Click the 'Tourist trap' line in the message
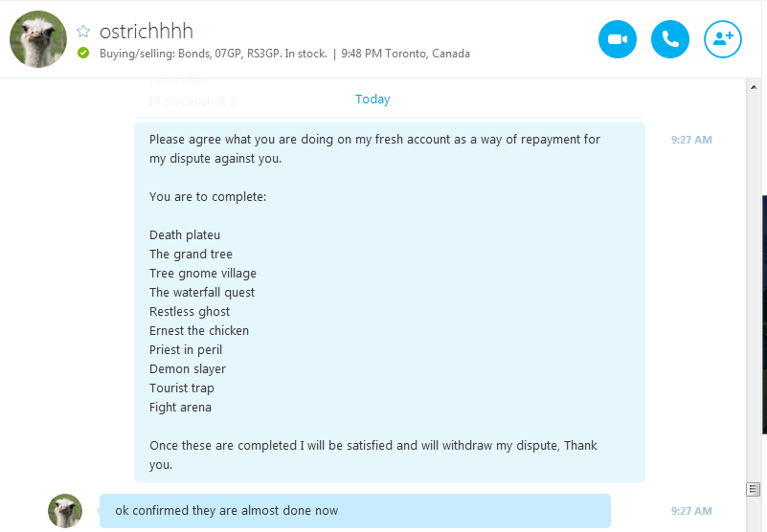 182,388
